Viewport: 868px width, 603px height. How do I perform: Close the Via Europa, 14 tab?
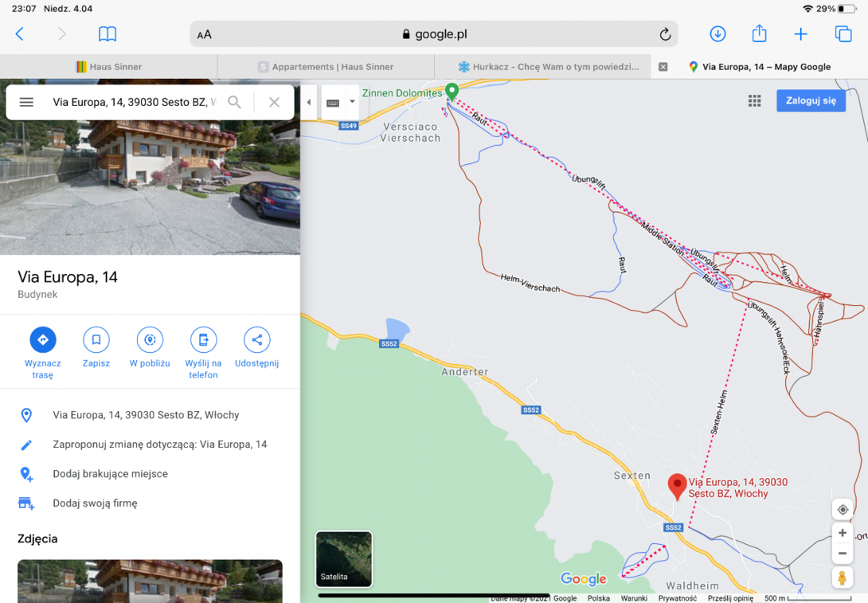pos(663,67)
